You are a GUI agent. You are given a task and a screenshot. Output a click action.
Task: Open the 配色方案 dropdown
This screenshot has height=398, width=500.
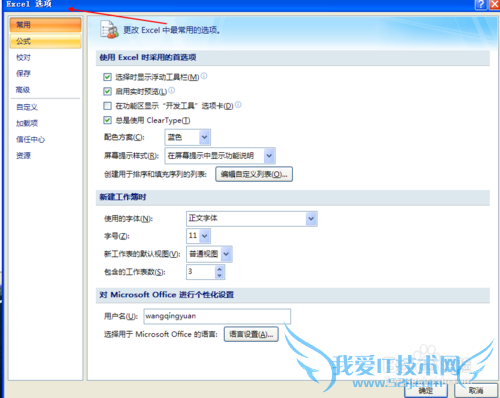[188, 137]
